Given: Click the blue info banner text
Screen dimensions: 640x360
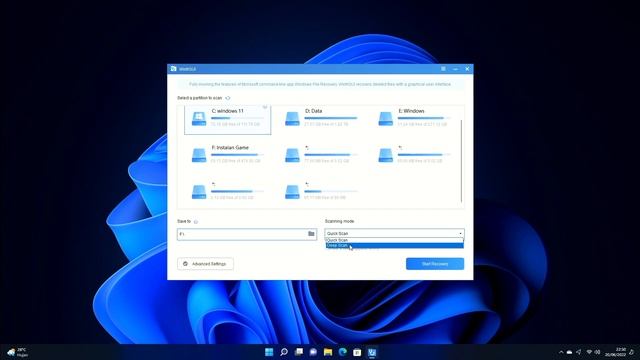Looking at the screenshot, I should tap(320, 84).
